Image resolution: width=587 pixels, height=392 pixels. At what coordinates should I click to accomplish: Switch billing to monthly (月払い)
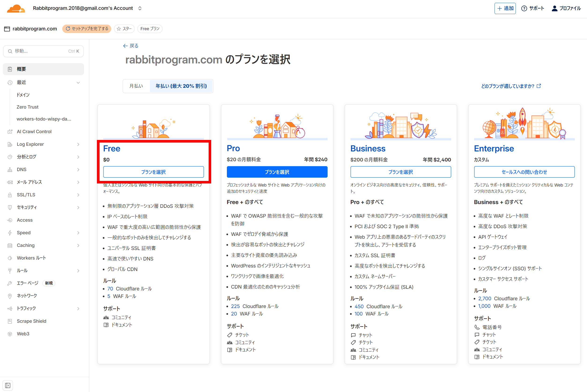[136, 86]
